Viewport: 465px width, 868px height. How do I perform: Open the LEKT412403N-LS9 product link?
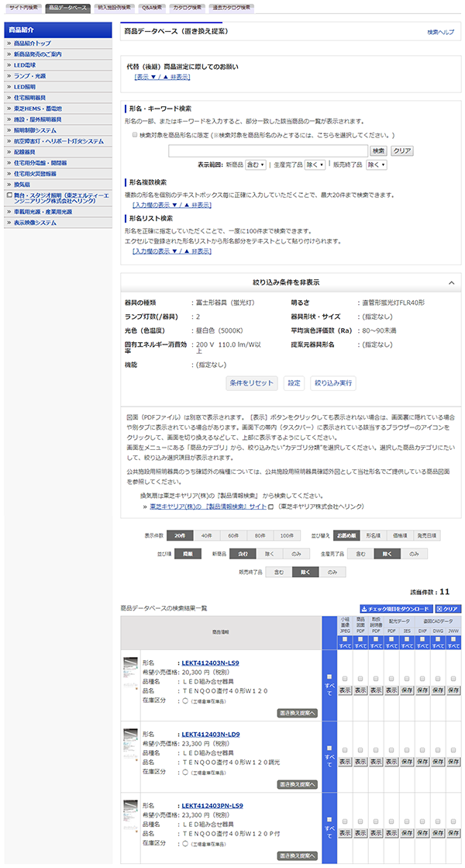click(210, 662)
